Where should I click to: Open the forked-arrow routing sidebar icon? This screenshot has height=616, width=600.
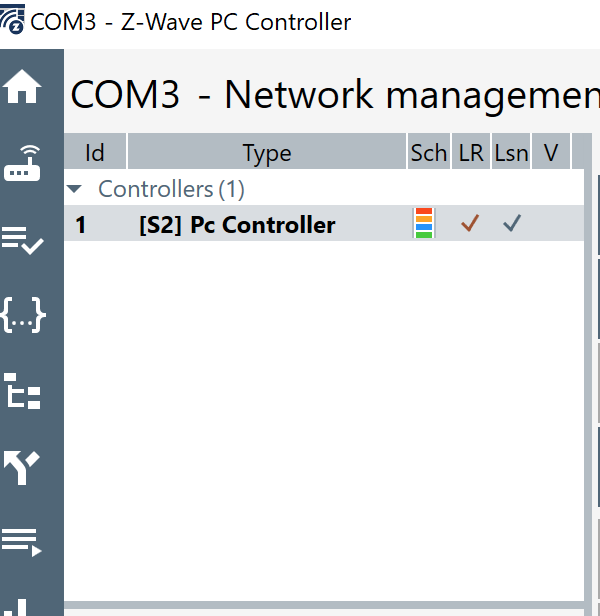point(23,466)
